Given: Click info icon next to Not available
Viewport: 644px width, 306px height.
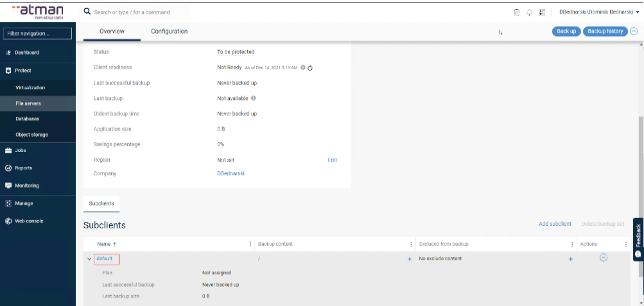Looking at the screenshot, I should [x=254, y=98].
